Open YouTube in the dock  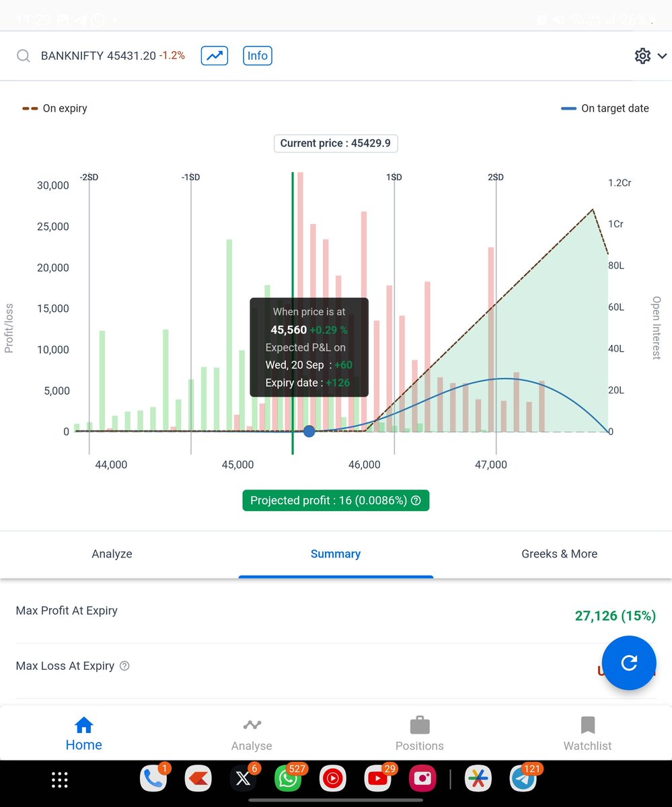pyautogui.click(x=378, y=779)
